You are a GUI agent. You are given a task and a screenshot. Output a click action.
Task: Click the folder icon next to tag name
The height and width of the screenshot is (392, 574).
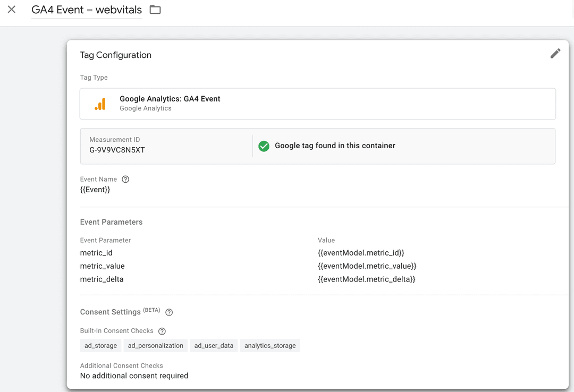[155, 10]
